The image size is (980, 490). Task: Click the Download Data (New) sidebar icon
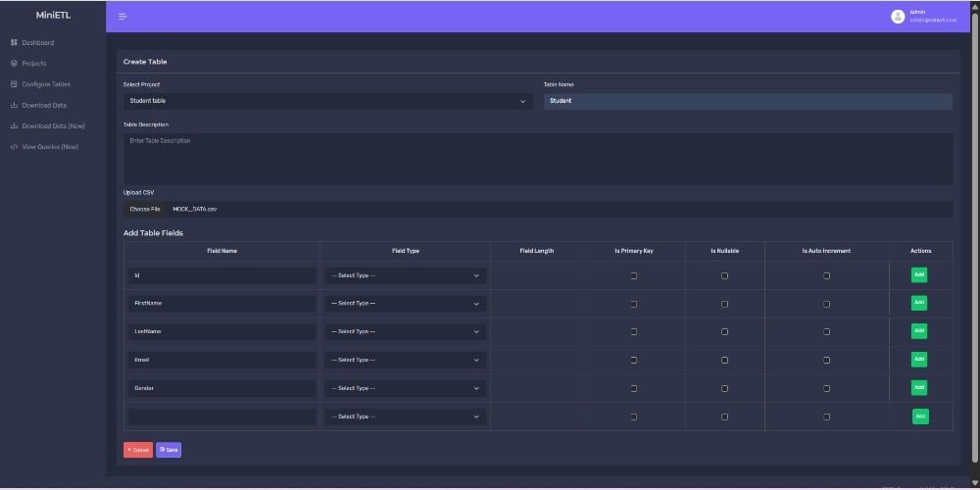[x=14, y=126]
